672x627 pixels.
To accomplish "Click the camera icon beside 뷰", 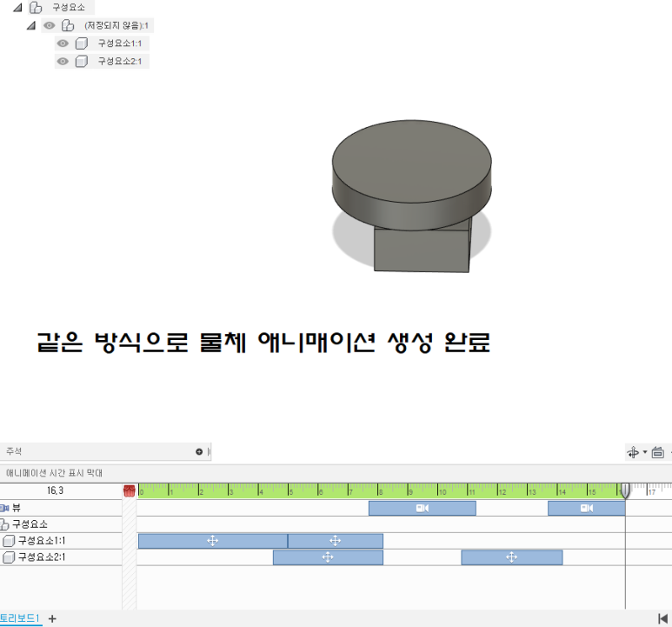I will [x=4, y=508].
